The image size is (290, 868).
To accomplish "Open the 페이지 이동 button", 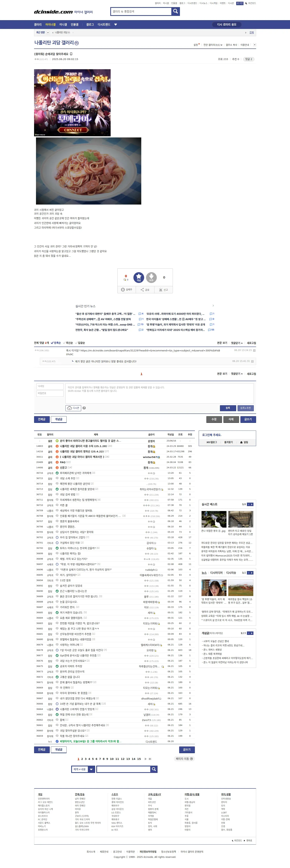I will point(184,759).
